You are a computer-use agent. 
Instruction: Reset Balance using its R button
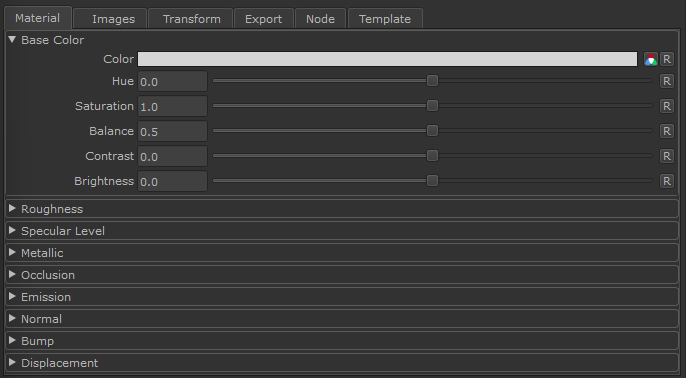tap(667, 131)
